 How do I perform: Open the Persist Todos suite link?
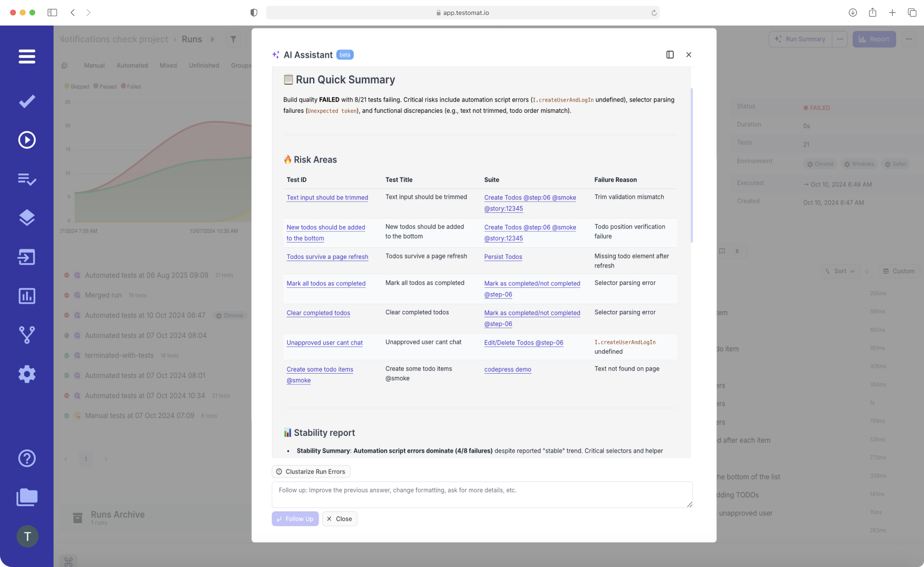click(503, 256)
